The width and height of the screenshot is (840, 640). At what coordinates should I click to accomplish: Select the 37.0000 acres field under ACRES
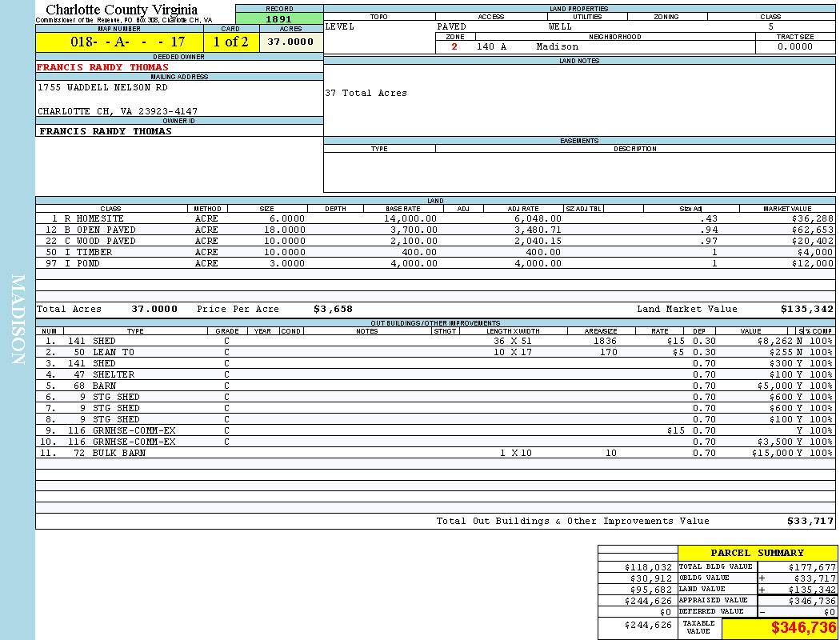[291, 42]
